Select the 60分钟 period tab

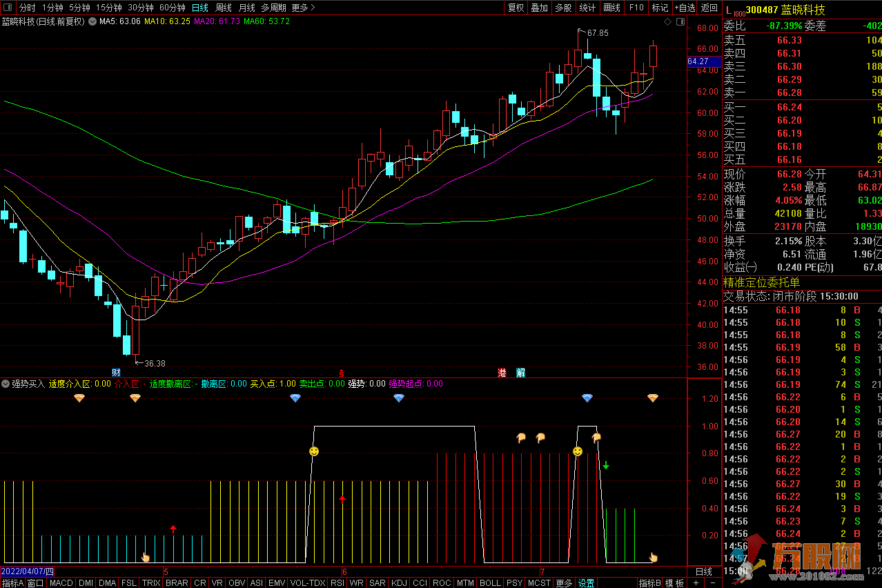coord(172,8)
